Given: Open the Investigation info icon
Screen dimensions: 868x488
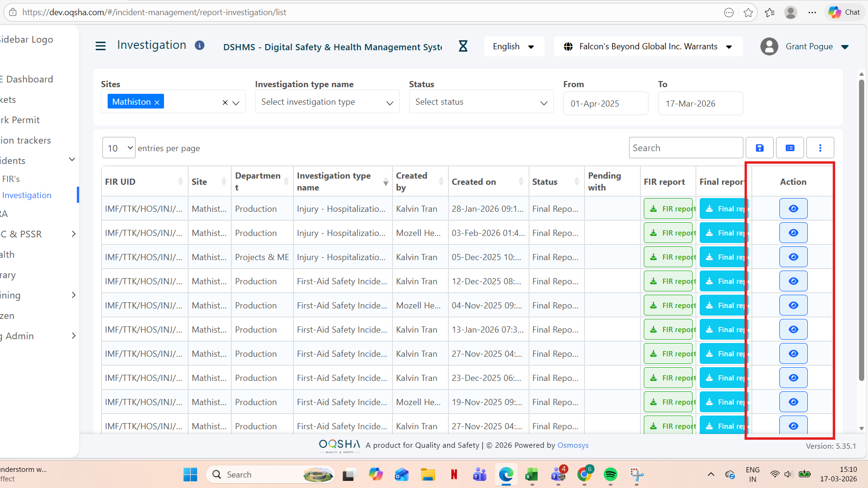Looking at the screenshot, I should pos(200,45).
